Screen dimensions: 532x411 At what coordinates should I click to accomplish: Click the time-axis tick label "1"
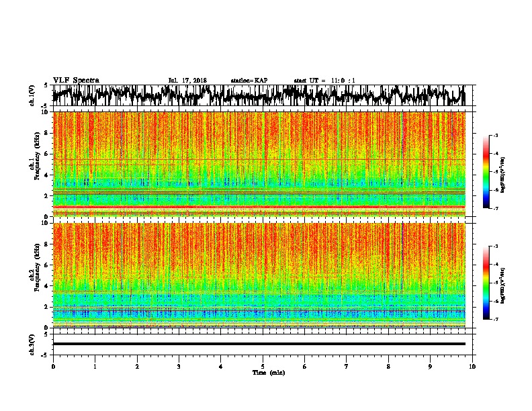click(x=95, y=366)
